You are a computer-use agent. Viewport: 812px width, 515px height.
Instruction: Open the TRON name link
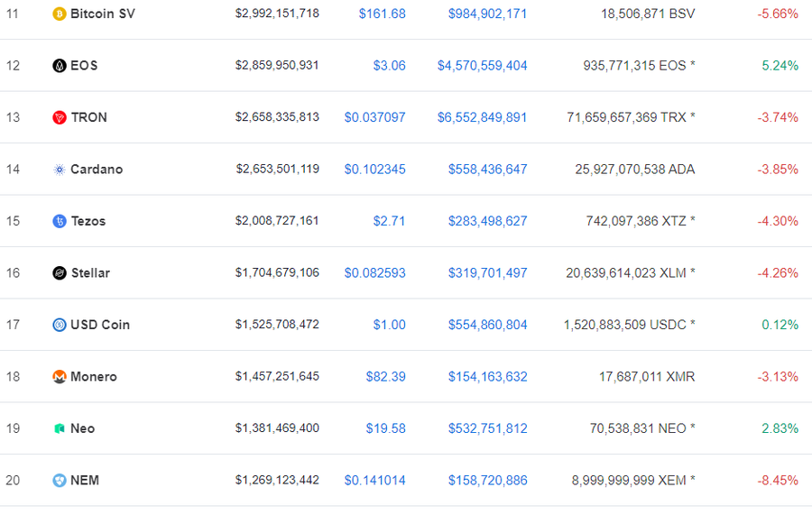pos(89,117)
